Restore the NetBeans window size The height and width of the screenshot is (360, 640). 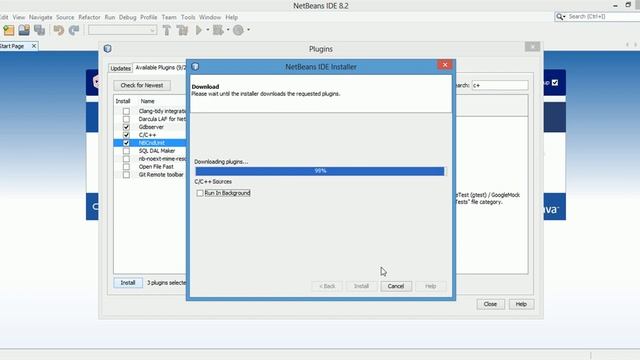coord(628,5)
